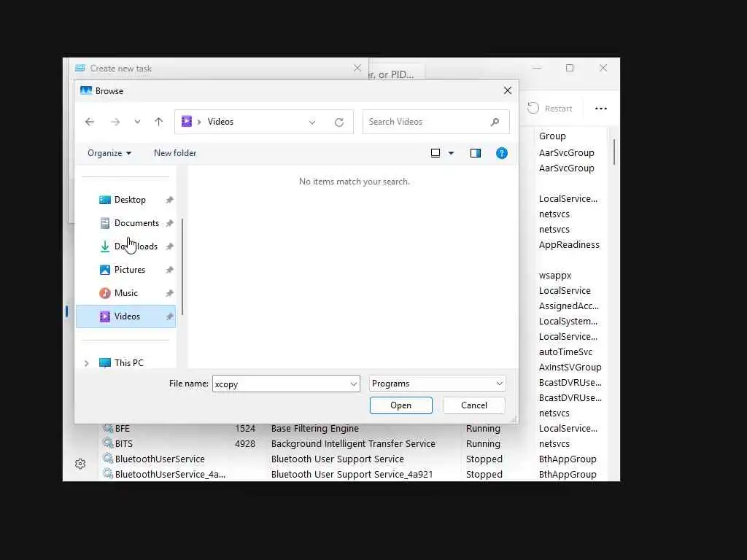Open the Organize menu
Viewport: 747px width, 560px height.
(109, 153)
